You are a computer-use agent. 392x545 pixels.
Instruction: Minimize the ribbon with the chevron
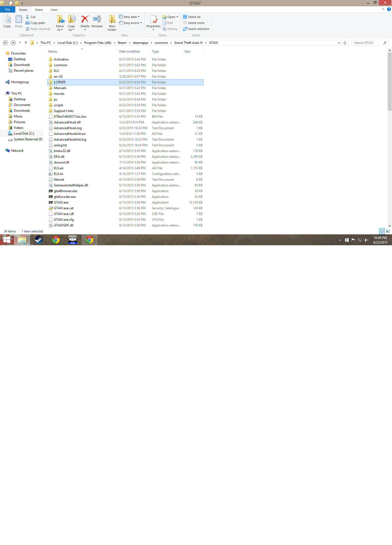(x=383, y=9)
